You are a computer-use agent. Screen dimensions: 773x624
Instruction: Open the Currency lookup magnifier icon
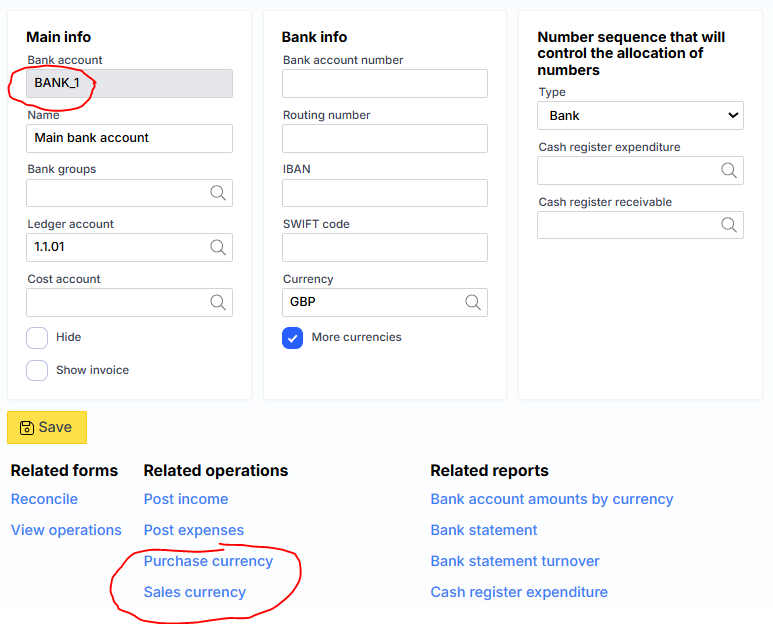473,302
